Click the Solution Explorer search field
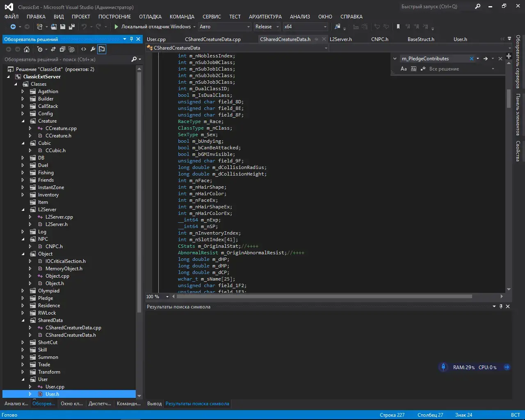Viewport: 525px width, 420px height. click(67, 59)
